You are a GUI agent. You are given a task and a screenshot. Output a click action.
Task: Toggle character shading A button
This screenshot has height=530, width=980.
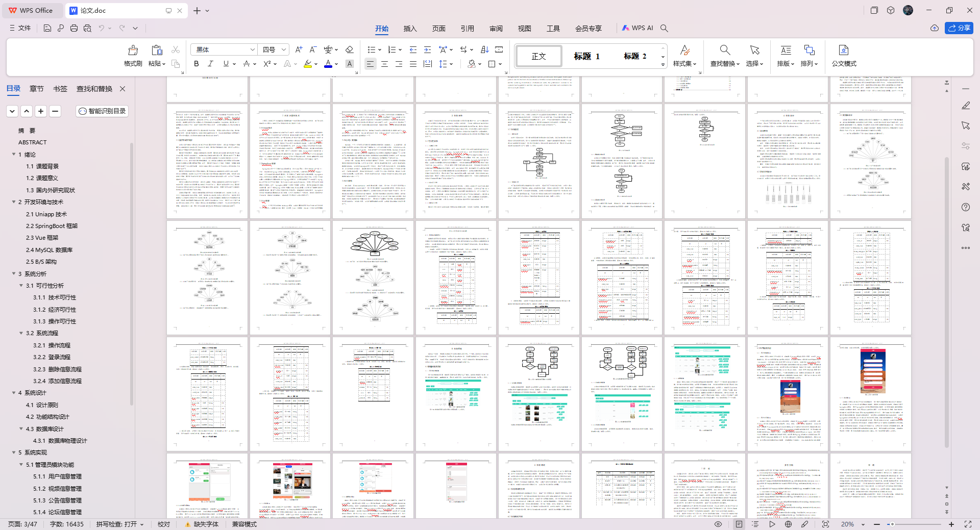point(349,64)
